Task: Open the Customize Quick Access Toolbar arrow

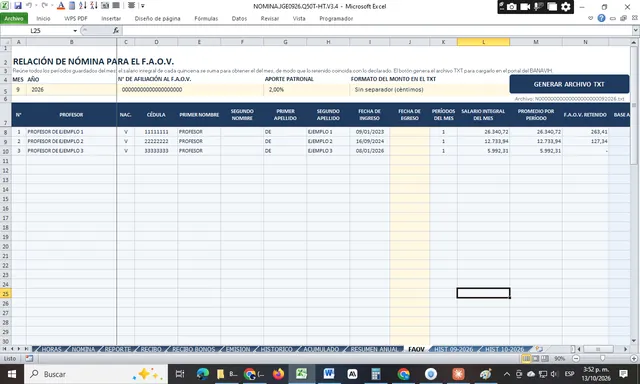Action: pyautogui.click(x=143, y=6)
